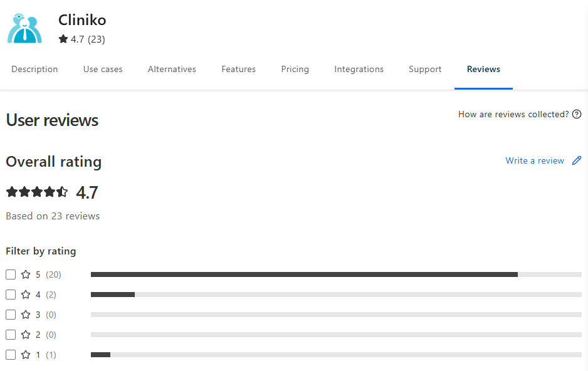The image size is (588, 371).
Task: Switch to the Use cases tab
Action: (x=103, y=70)
